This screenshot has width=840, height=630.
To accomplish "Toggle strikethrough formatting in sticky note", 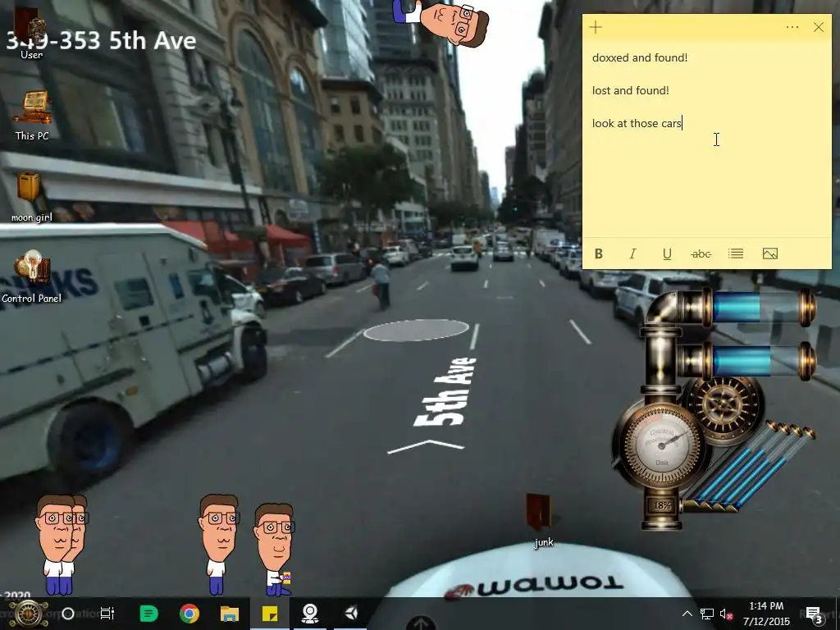I will pos(701,254).
